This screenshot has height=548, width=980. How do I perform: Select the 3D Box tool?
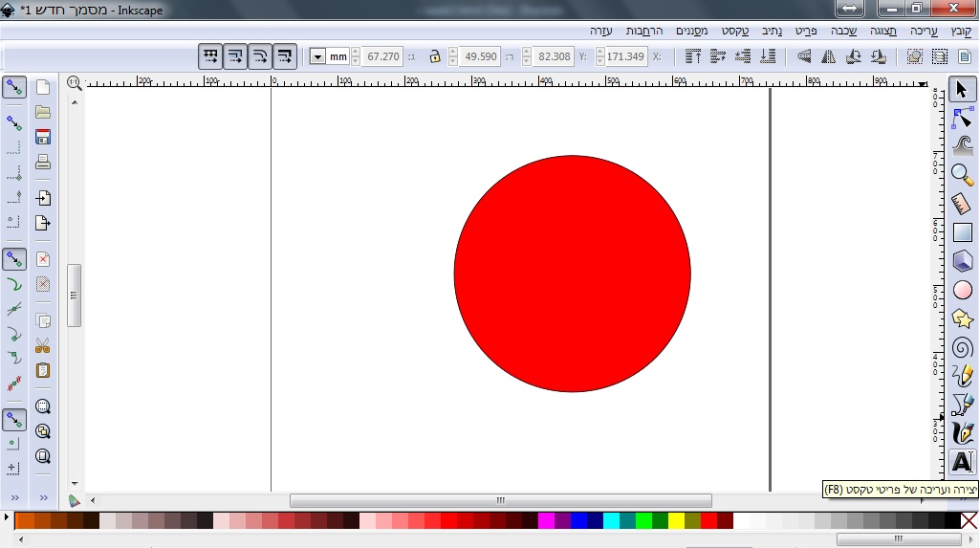pyautogui.click(x=962, y=261)
